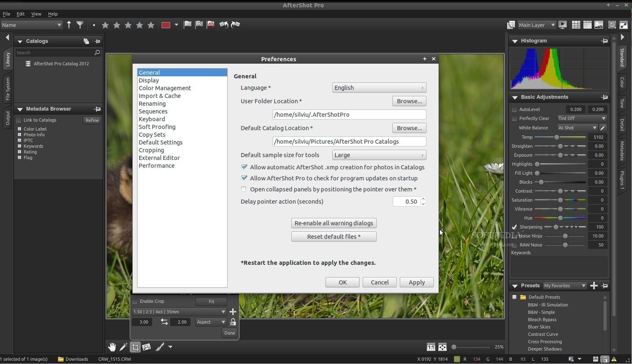Viewport: 632px width, 364px height.
Task: Start slideshow with the monitor play icon
Action: pyautogui.click(x=563, y=25)
